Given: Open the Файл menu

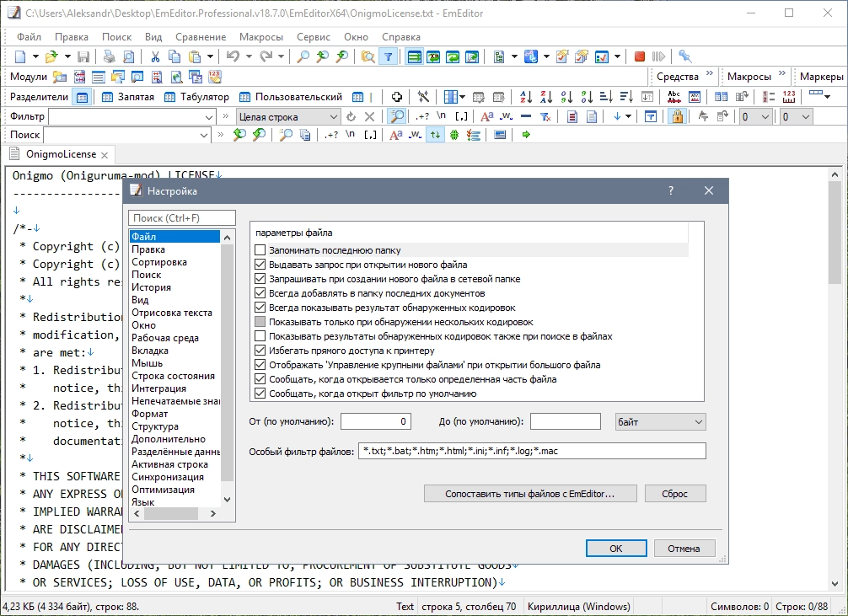Looking at the screenshot, I should click(x=30, y=37).
